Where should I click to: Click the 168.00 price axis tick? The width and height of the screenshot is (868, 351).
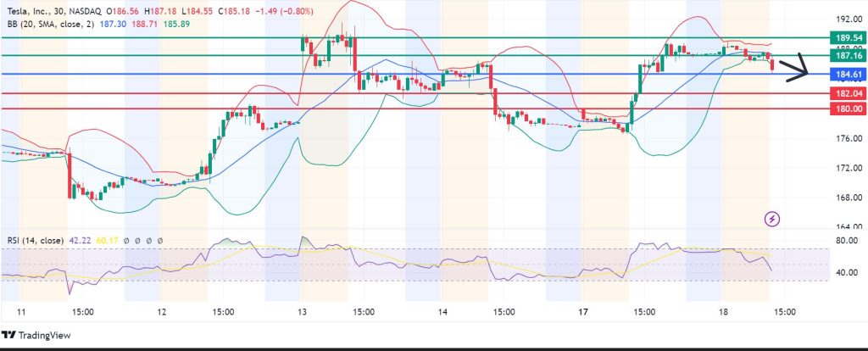(x=849, y=197)
